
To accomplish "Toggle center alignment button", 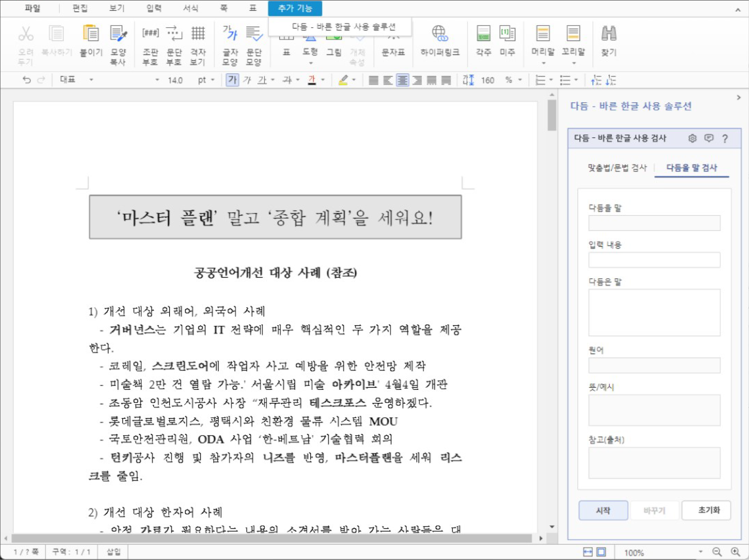I will coord(403,80).
